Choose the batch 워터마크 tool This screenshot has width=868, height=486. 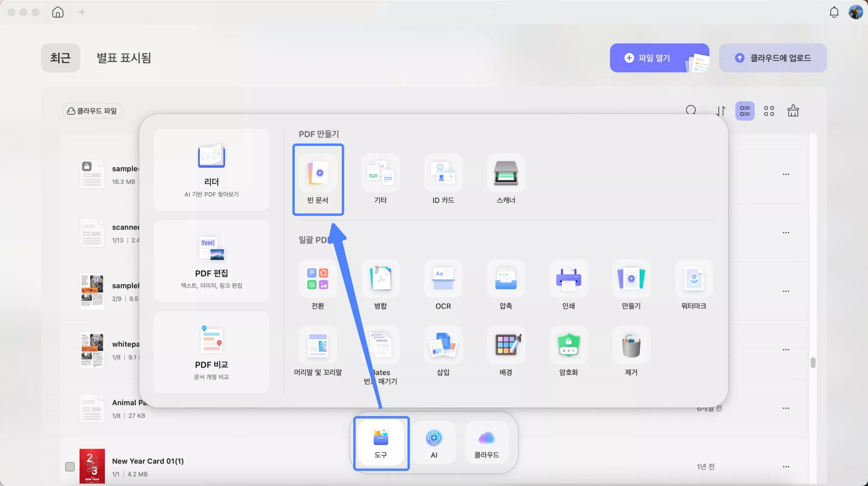(694, 285)
